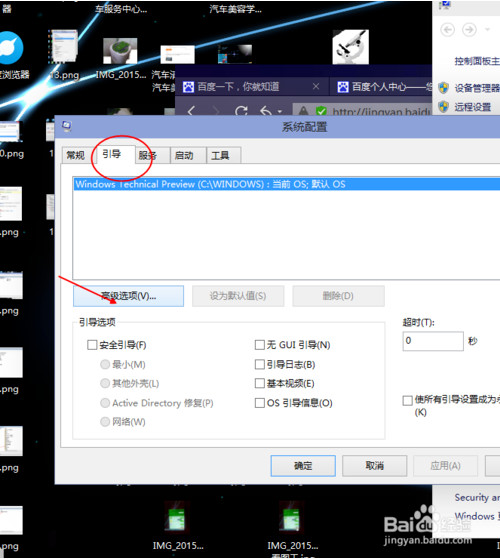
Task: Select Windows Technical Preview boot entry
Action: (x=287, y=184)
